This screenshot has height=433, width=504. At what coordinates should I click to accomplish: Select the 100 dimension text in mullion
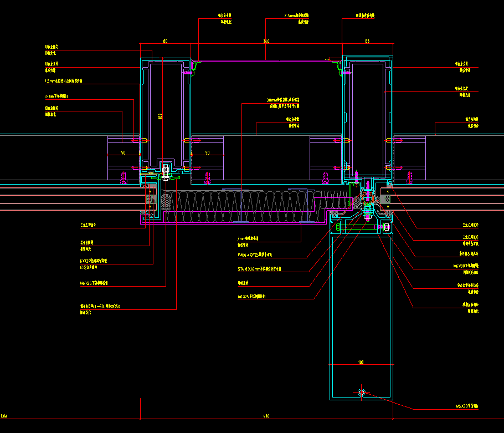point(361,362)
